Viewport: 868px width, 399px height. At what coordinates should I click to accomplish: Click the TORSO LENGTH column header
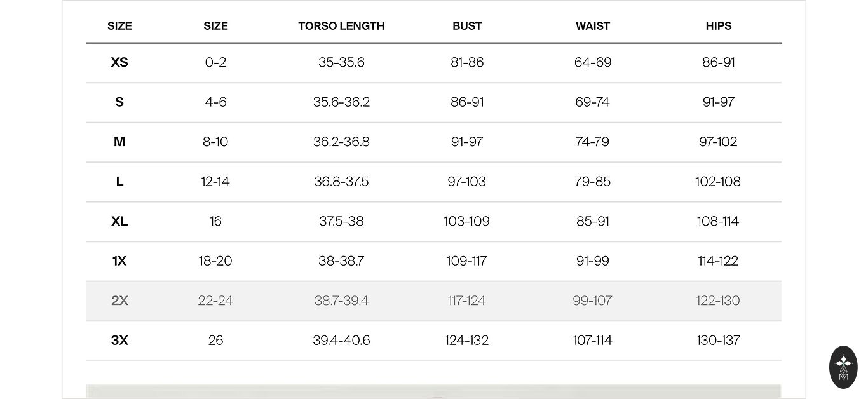pyautogui.click(x=341, y=26)
